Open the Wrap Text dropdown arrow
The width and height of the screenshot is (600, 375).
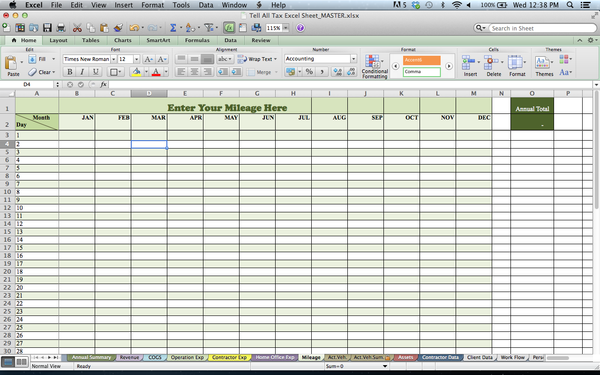275,59
